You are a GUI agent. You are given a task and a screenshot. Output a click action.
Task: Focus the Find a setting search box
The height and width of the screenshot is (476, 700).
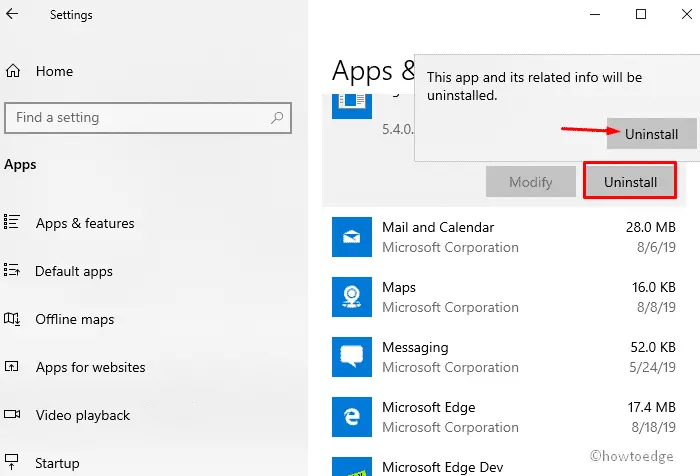click(148, 118)
